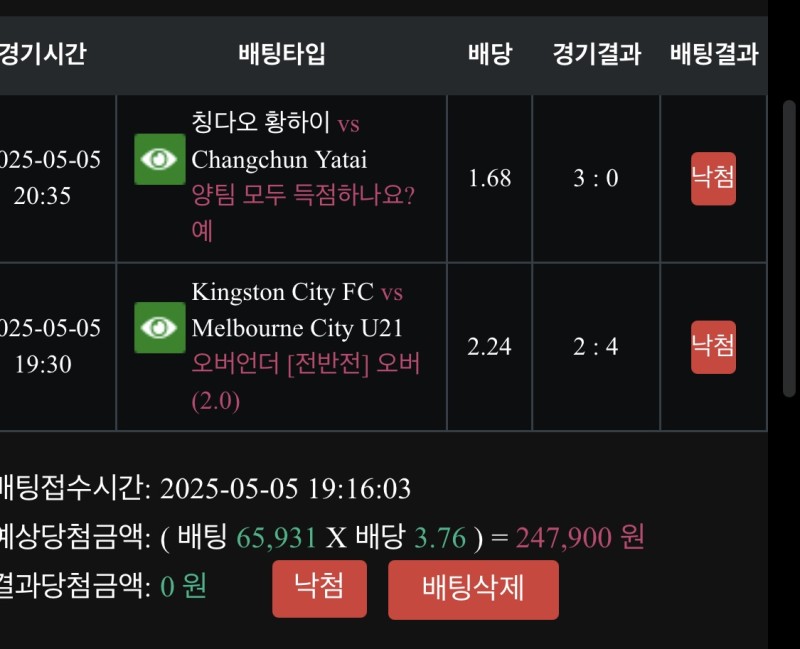Click 낙첨 badge in first match row
Viewport: 800px width, 649px height.
coord(713,178)
